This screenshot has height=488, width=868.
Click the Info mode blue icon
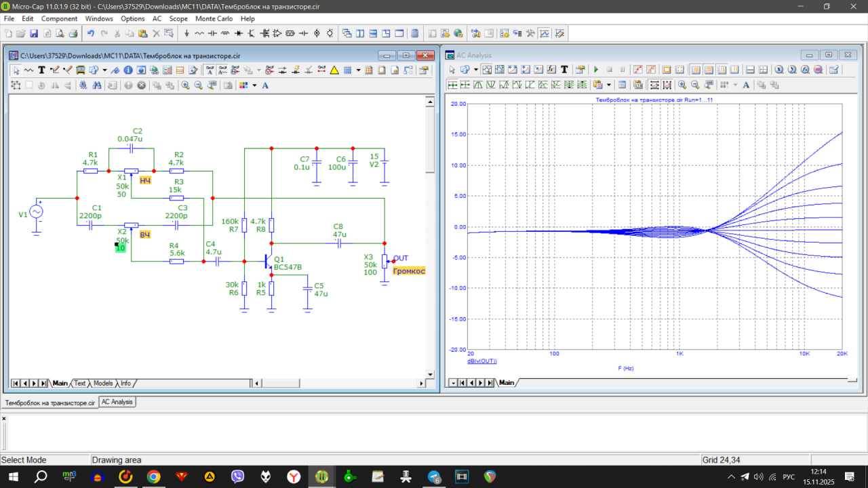click(128, 70)
